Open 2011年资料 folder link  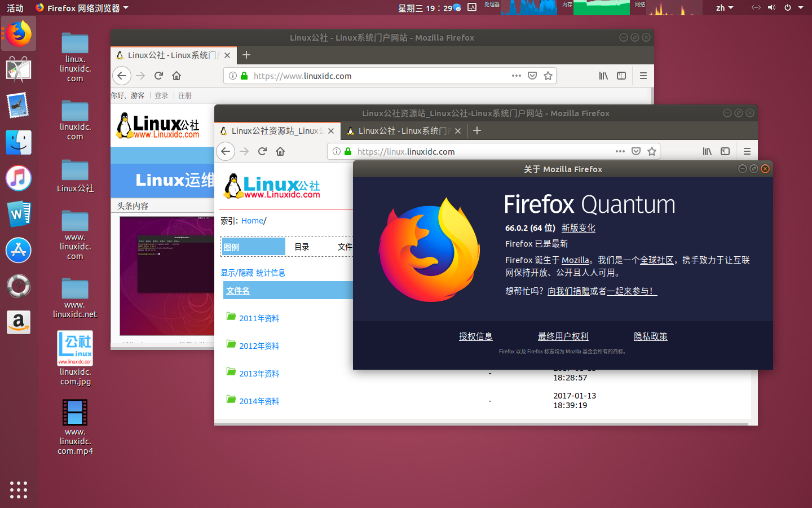click(259, 318)
